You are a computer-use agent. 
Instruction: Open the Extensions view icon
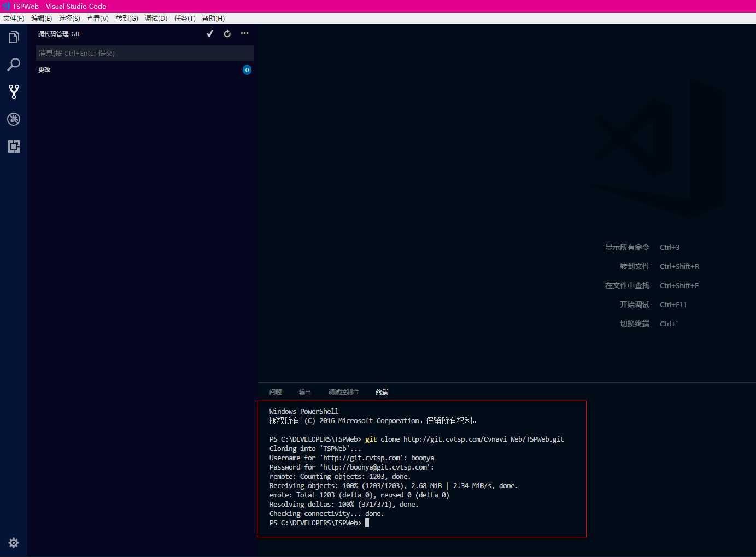coord(14,146)
